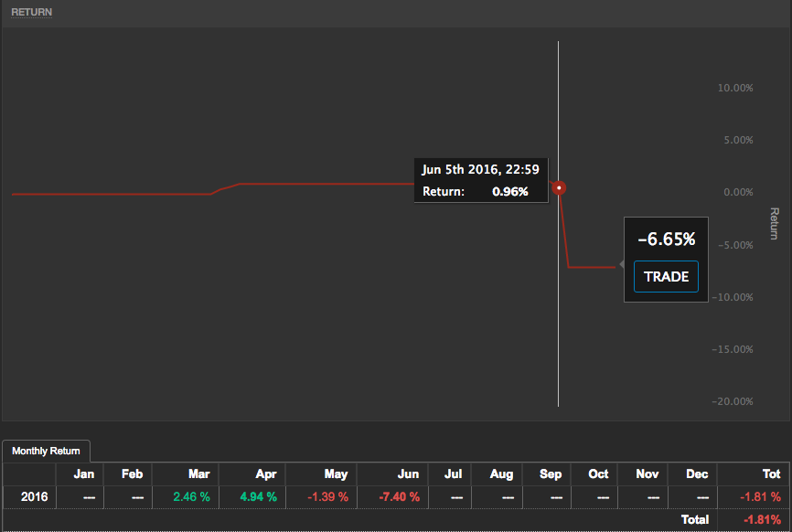792x532 pixels.
Task: Click the Total -1.81% summary value
Action: tap(761, 519)
